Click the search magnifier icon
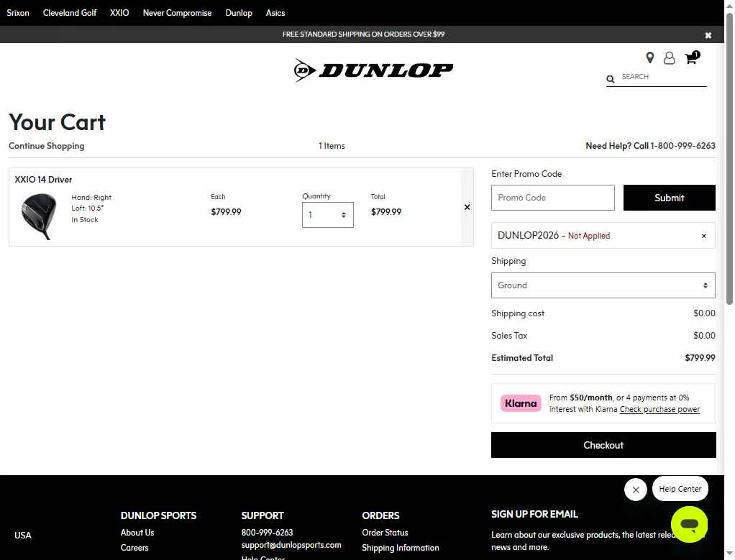This screenshot has height=560, width=735. click(x=611, y=79)
